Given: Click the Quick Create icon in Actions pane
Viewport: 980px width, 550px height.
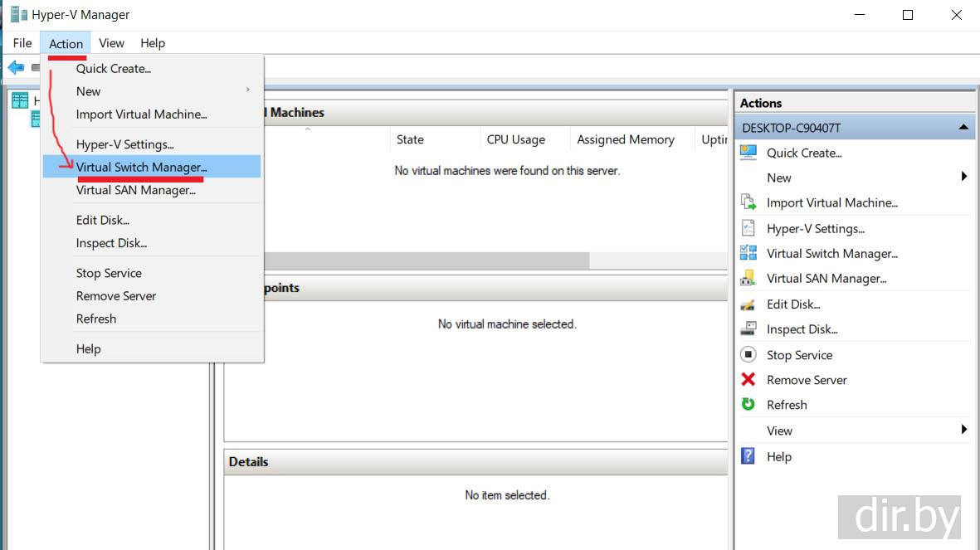Looking at the screenshot, I should pos(748,153).
